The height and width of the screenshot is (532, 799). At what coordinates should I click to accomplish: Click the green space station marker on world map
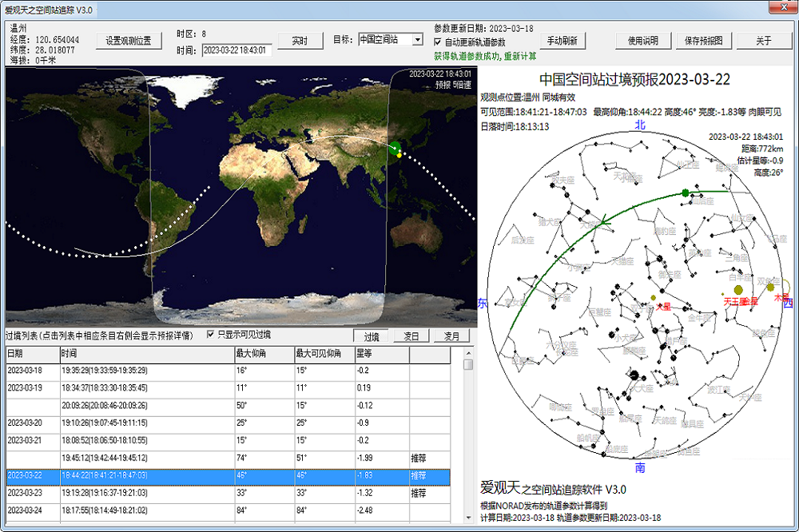point(393,146)
